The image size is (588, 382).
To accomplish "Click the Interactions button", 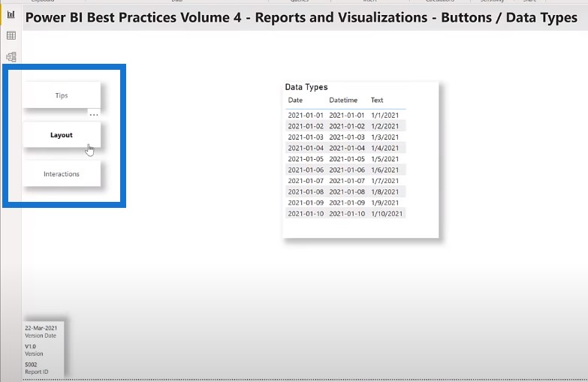I will coord(62,173).
